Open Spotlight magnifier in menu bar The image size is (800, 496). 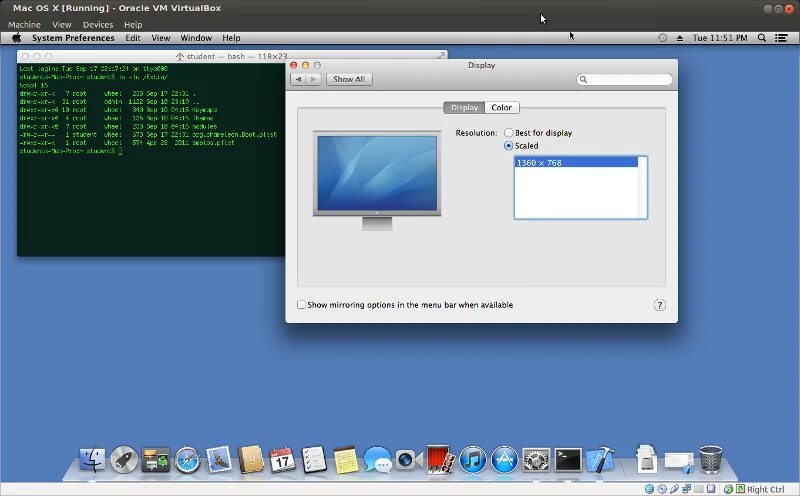pos(762,38)
